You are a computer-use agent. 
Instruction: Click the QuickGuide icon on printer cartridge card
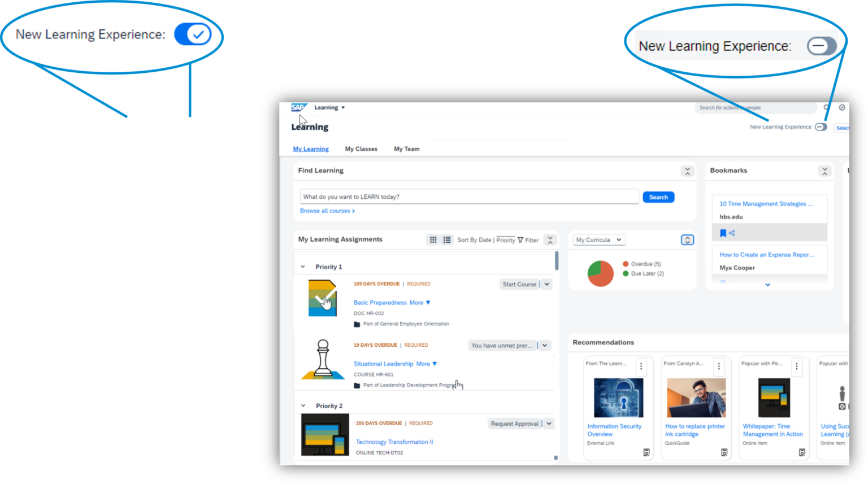pos(724,452)
